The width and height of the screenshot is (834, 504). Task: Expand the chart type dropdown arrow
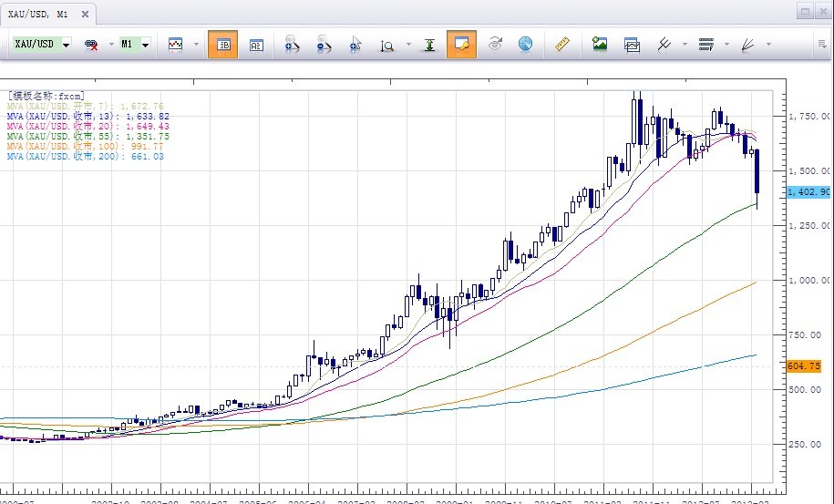pos(195,44)
